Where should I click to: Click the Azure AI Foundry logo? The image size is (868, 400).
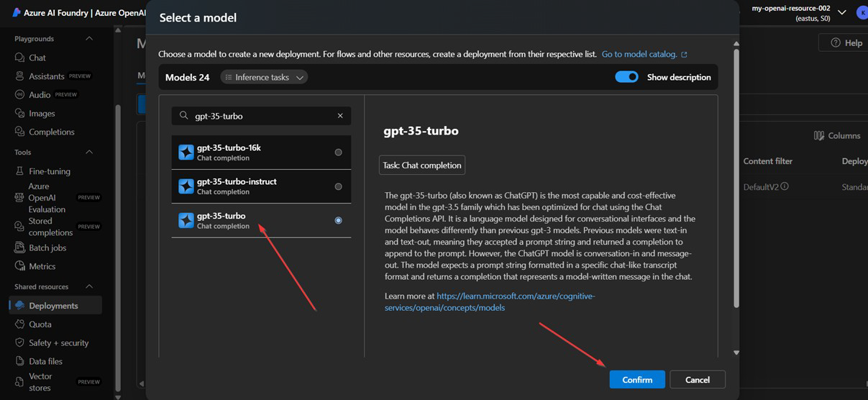click(17, 13)
